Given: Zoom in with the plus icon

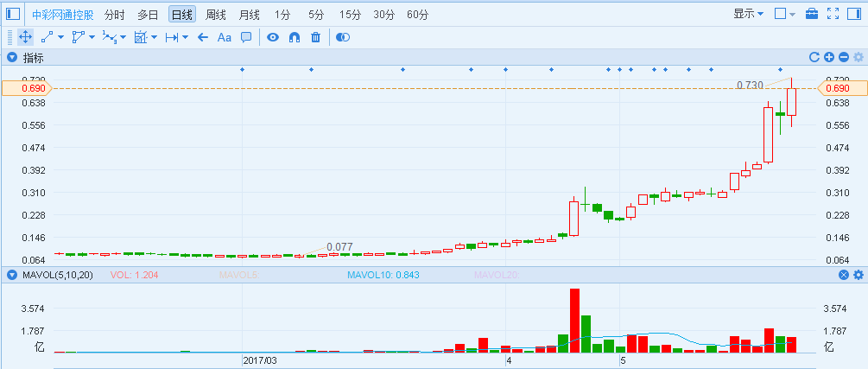Looking at the screenshot, I should click(829, 58).
